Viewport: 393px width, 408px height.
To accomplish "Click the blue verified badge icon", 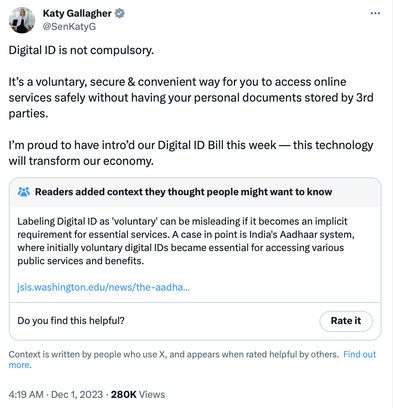I will 120,13.
